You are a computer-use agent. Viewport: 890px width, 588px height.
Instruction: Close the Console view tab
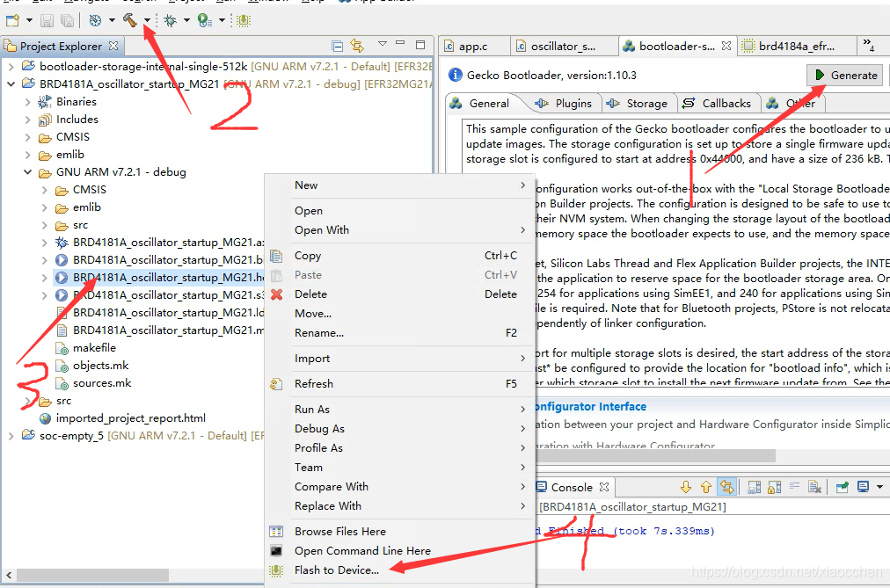tap(604, 487)
